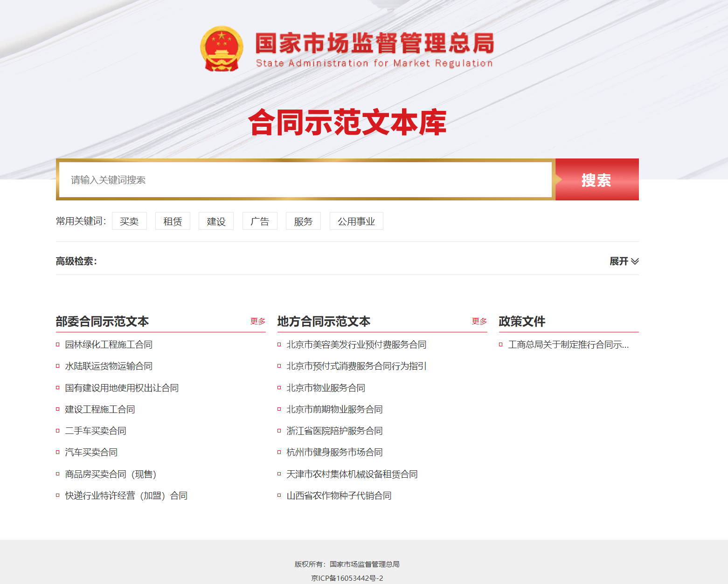Select the 买卖 keyword tag

[129, 221]
